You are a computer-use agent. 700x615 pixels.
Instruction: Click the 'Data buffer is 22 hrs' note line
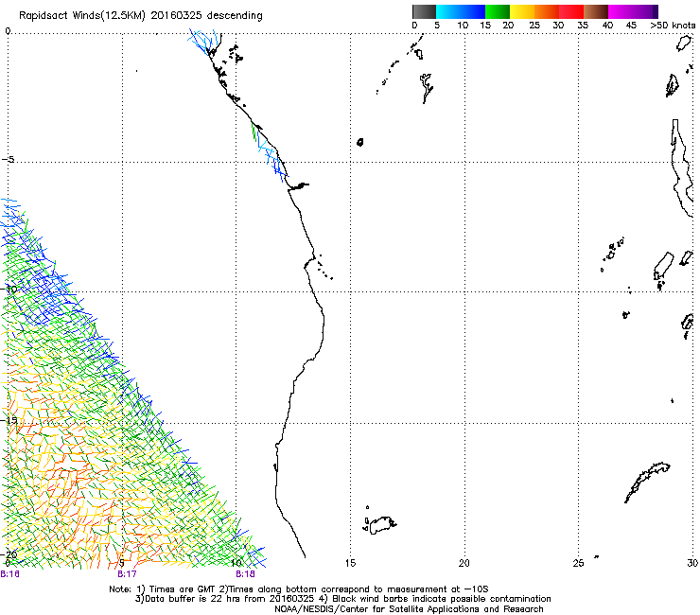342,599
